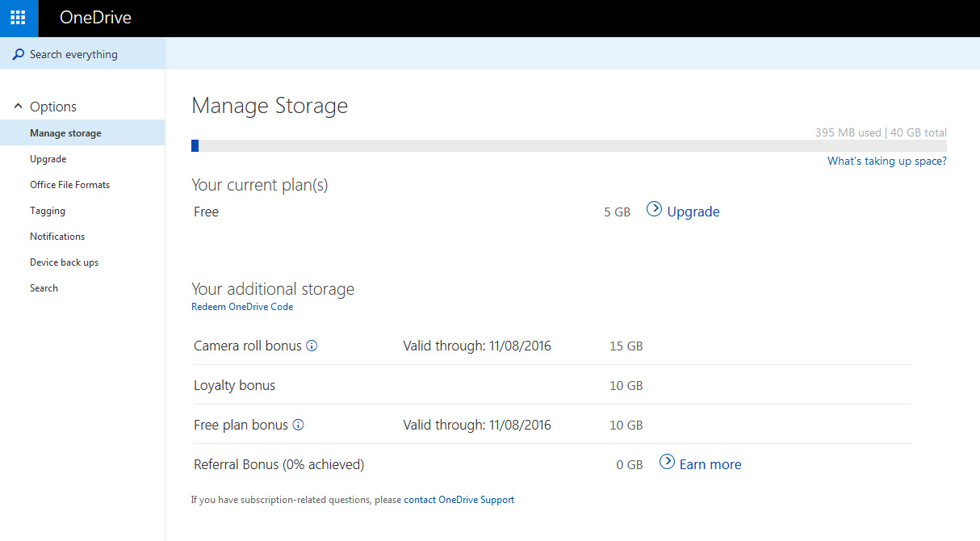Click the Loyalty bonus label
This screenshot has height=541, width=980.
point(234,385)
